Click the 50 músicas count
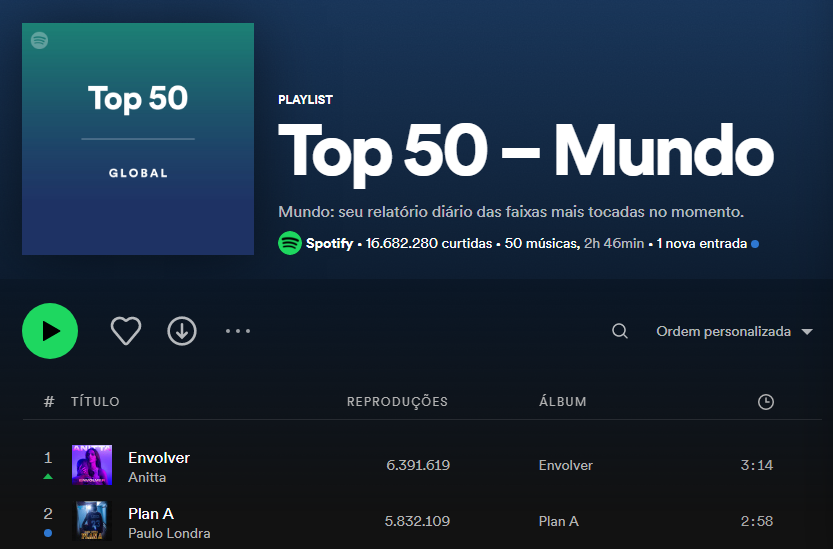Screen dimensions: 833x549 coord(542,243)
